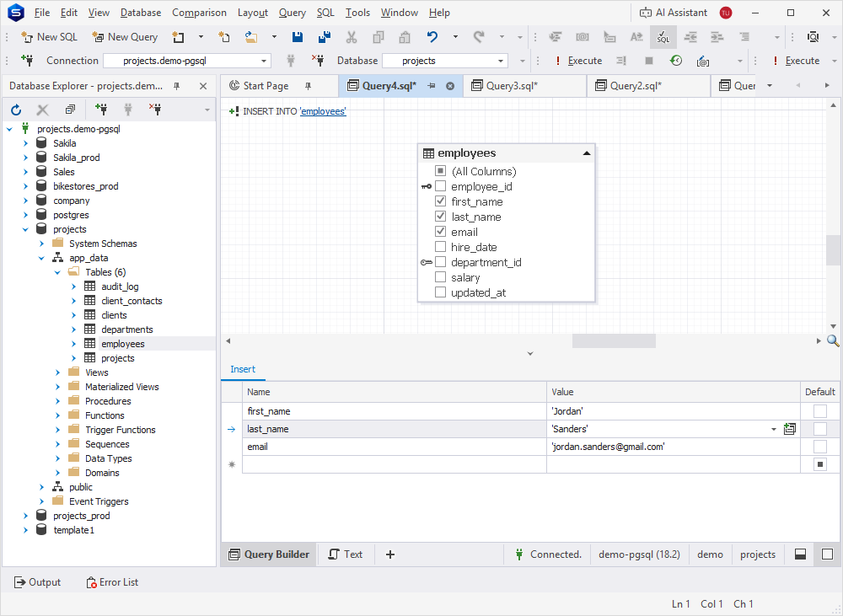
Task: Click the first Execute button
Action: coord(578,61)
